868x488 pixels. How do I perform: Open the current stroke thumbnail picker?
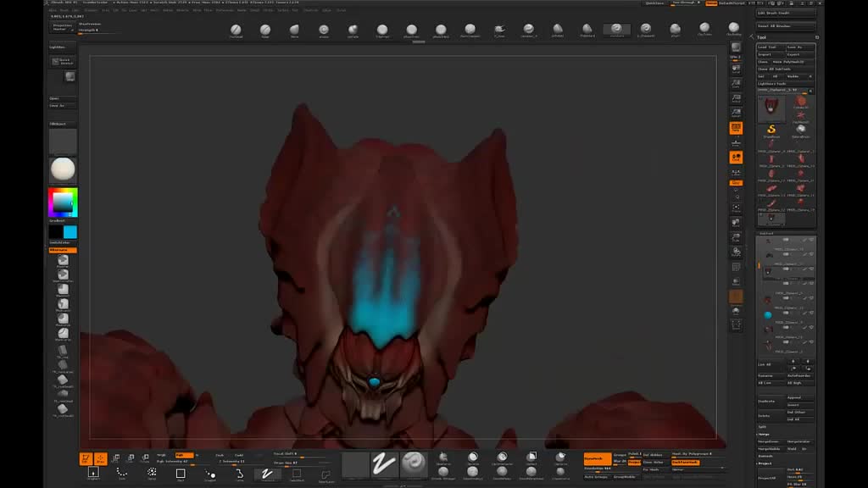pos(384,463)
